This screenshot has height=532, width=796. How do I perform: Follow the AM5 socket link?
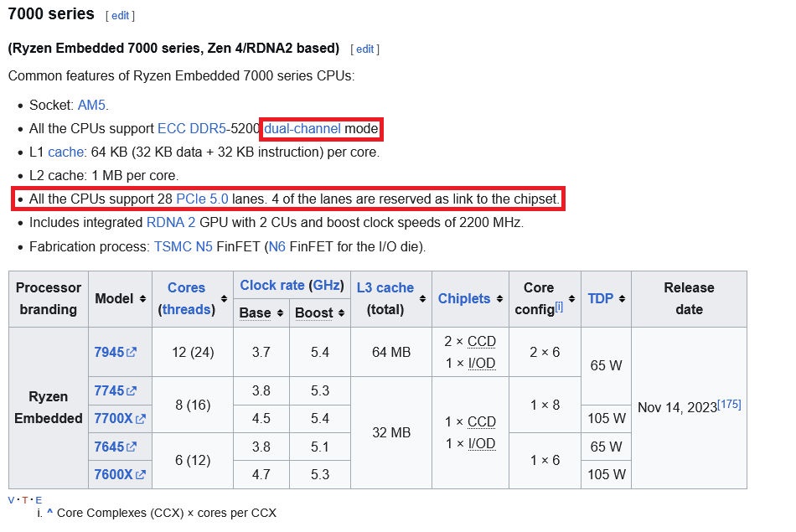coord(92,106)
